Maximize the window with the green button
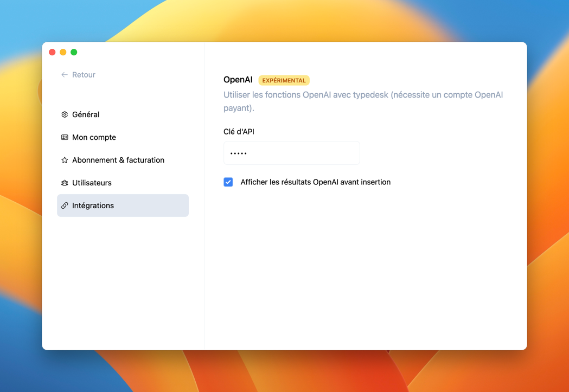The width and height of the screenshot is (569, 392). click(x=74, y=52)
